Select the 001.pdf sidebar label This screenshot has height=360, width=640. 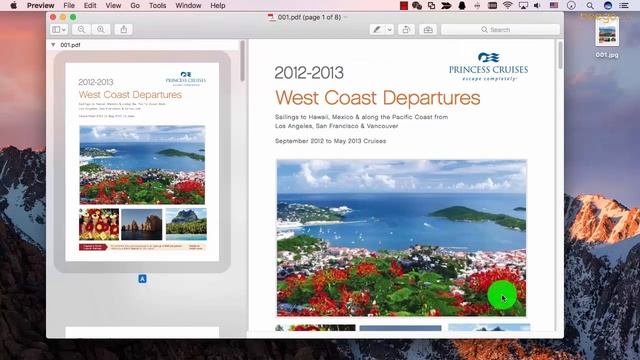point(70,45)
